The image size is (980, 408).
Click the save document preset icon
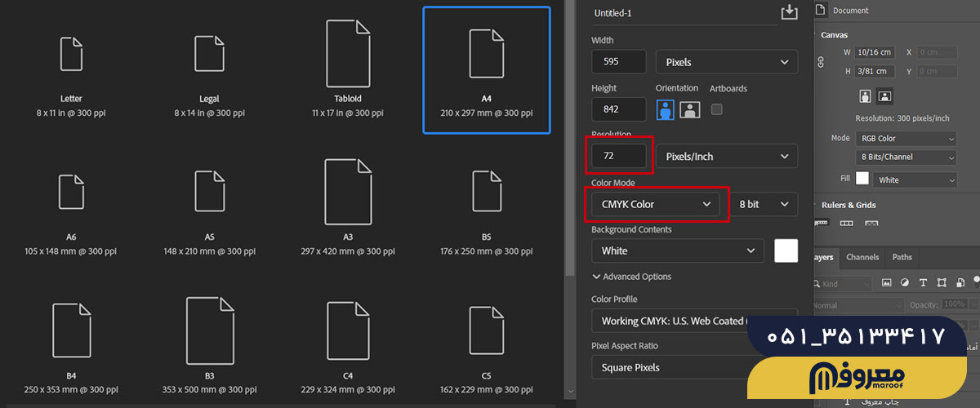788,11
